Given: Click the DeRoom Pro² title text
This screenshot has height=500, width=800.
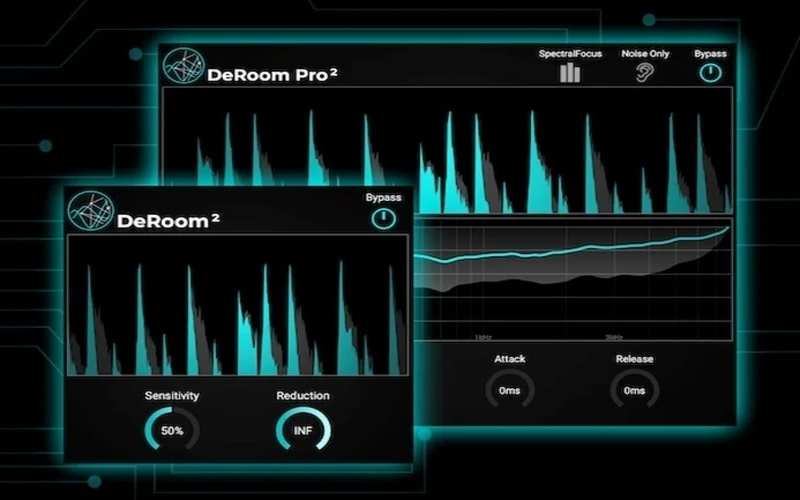Looking at the screenshot, I should pyautogui.click(x=272, y=75).
